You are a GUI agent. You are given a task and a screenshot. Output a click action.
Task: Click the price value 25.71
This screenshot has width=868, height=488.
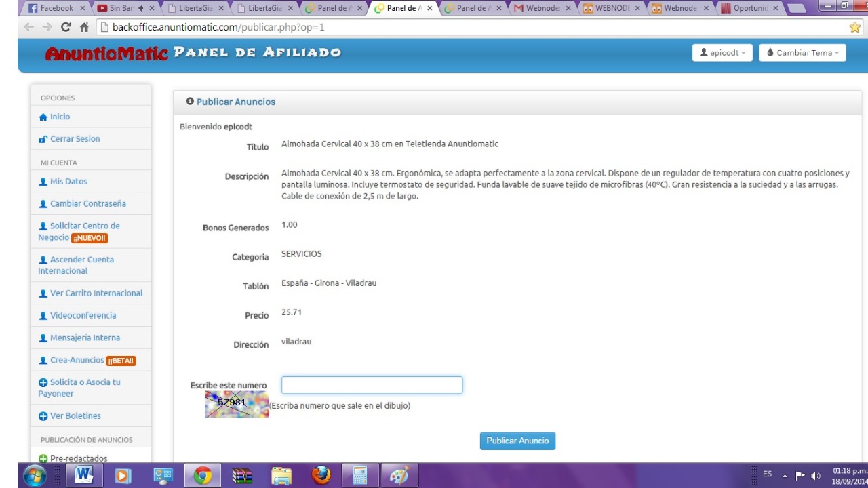click(x=292, y=312)
